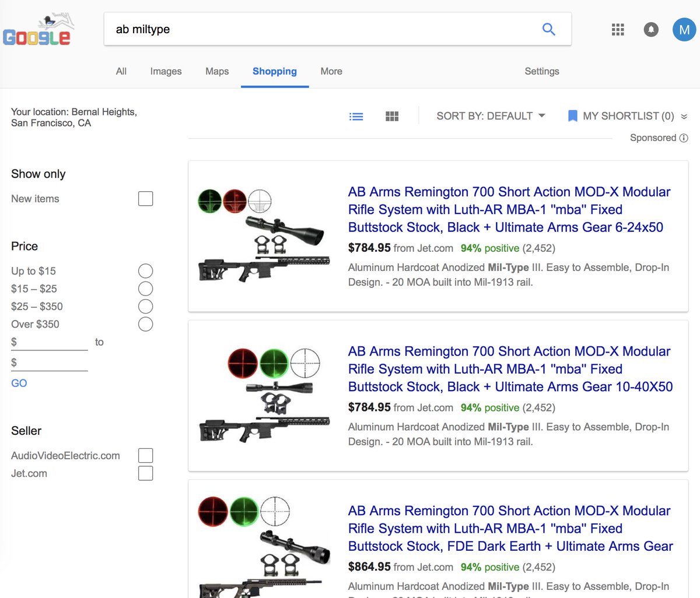Screen dimensions: 700x598
Task: Open My Shortlist (0)
Action: pyautogui.click(x=628, y=116)
